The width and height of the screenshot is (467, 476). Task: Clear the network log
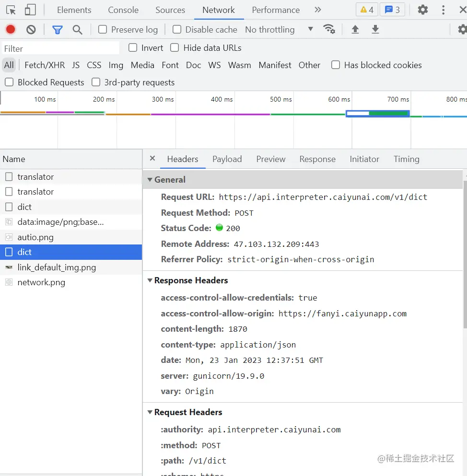click(31, 29)
